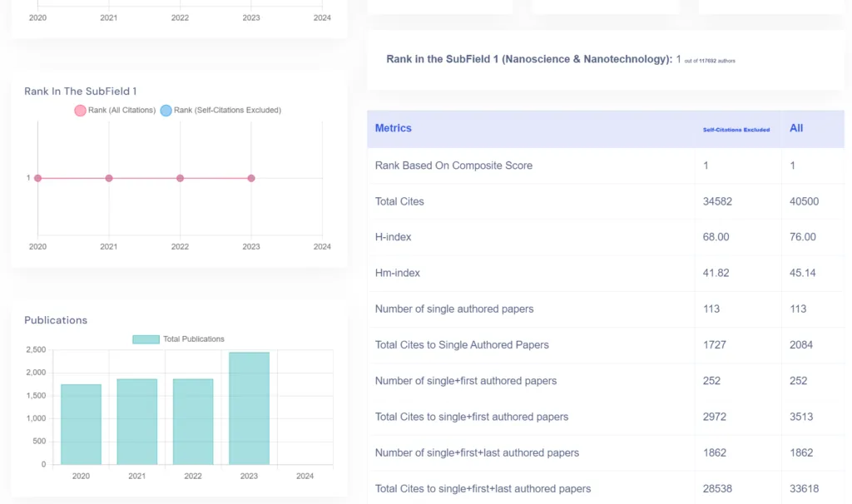Select the 2021 point on the rank line

pyautogui.click(x=109, y=178)
